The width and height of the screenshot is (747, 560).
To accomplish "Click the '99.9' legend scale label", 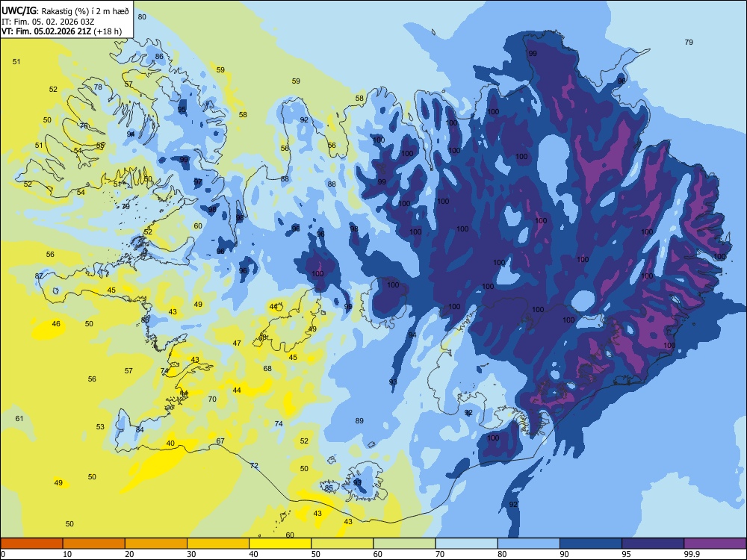I will [691, 554].
